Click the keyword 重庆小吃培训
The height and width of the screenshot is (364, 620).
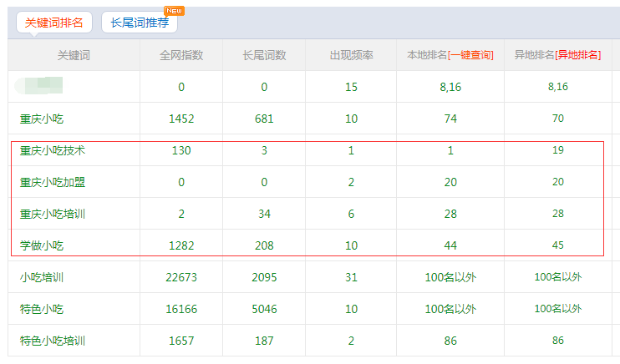53,214
